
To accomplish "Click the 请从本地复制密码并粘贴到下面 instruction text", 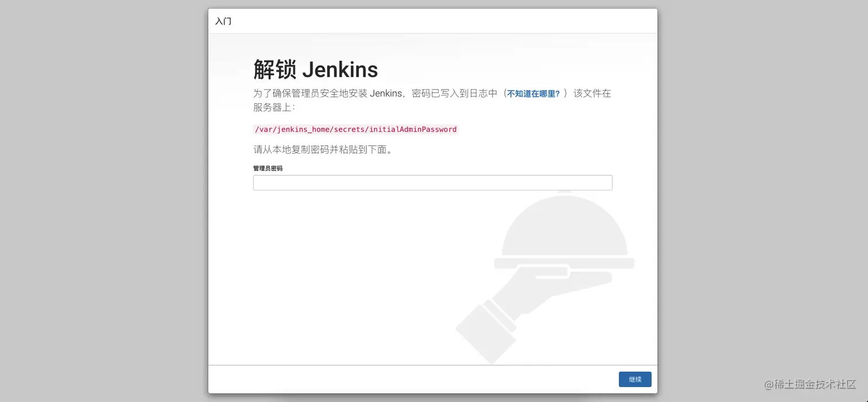I will click(x=323, y=150).
